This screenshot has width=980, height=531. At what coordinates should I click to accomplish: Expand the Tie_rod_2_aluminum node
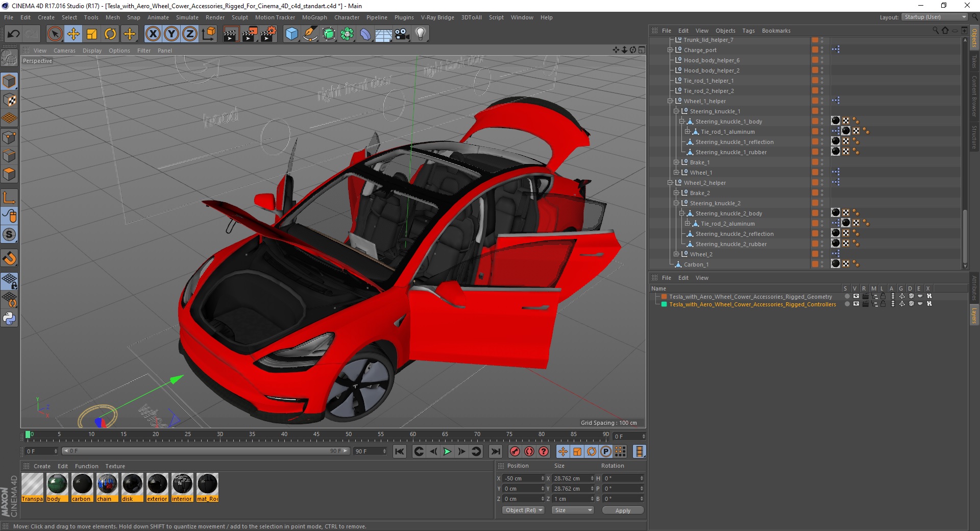pyautogui.click(x=688, y=224)
